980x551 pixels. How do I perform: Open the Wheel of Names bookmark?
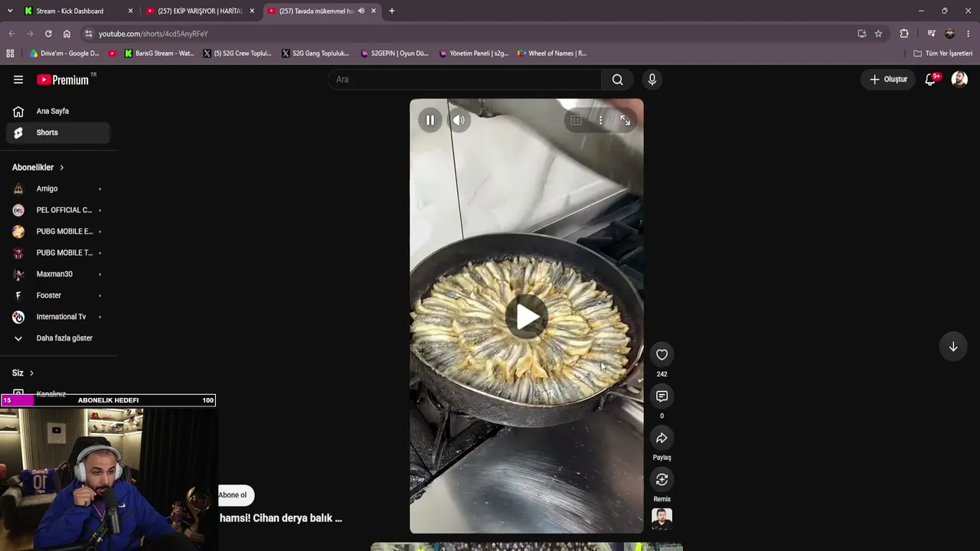[x=552, y=54]
